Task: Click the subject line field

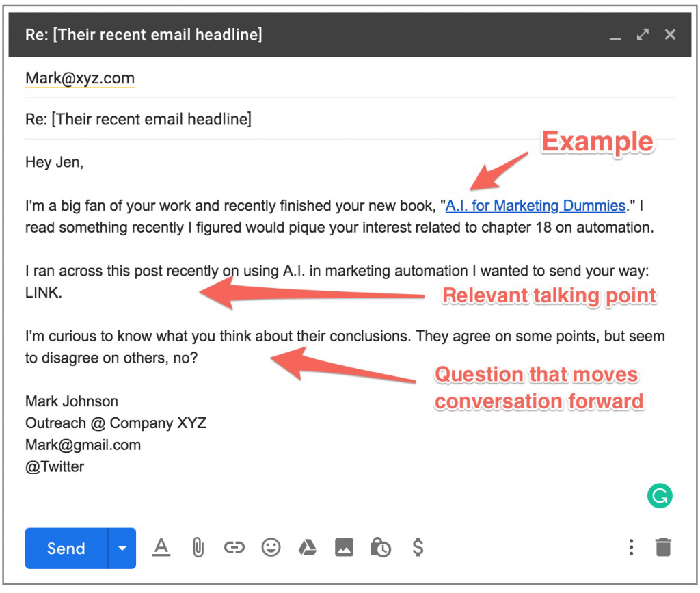Action: [350, 119]
